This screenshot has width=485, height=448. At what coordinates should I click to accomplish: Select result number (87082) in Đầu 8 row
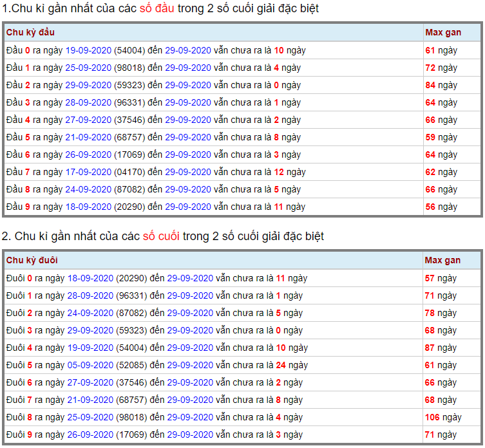click(129, 189)
